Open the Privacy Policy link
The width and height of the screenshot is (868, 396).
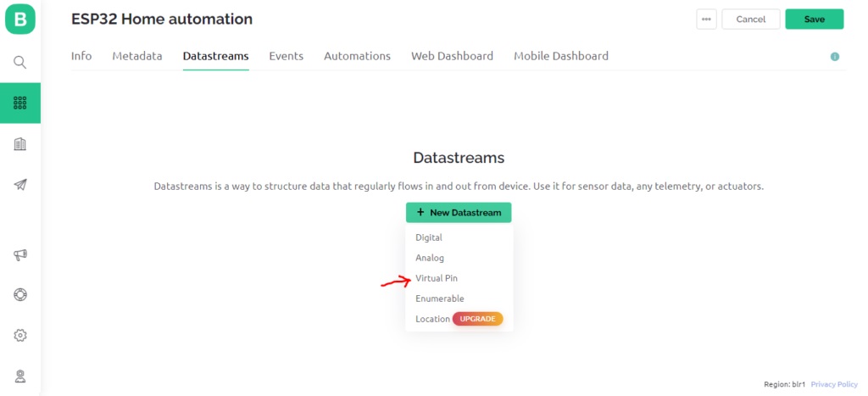tap(834, 384)
